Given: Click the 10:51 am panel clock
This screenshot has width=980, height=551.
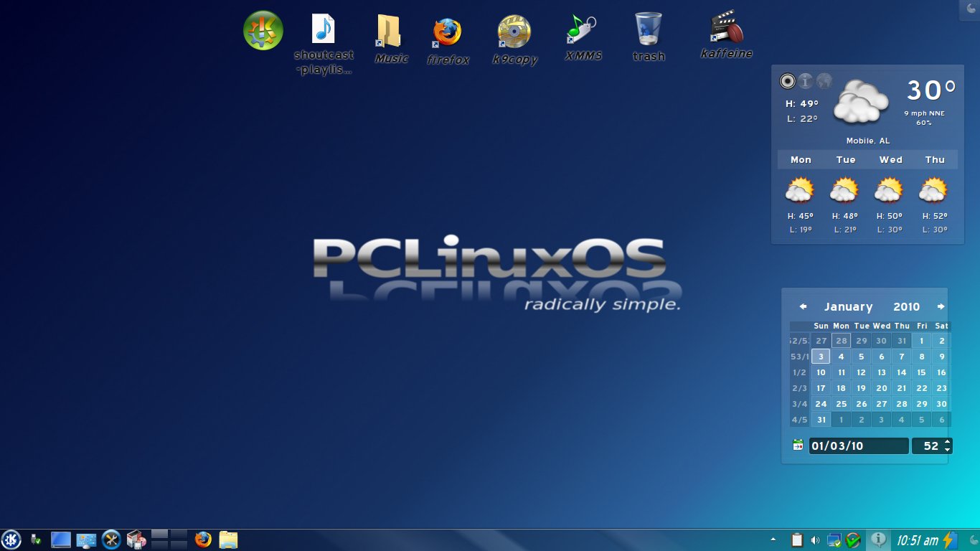Looking at the screenshot, I should tap(917, 540).
